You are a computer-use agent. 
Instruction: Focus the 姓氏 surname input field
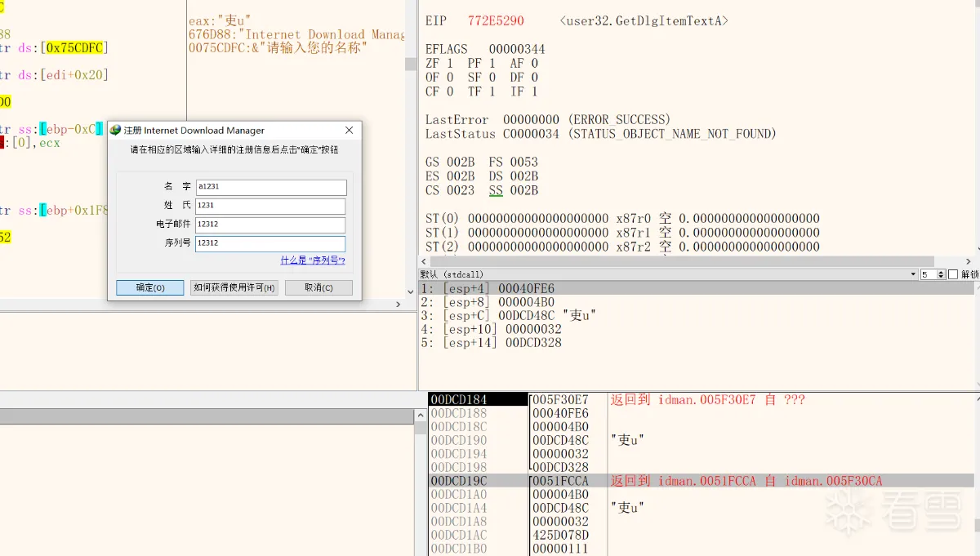270,206
